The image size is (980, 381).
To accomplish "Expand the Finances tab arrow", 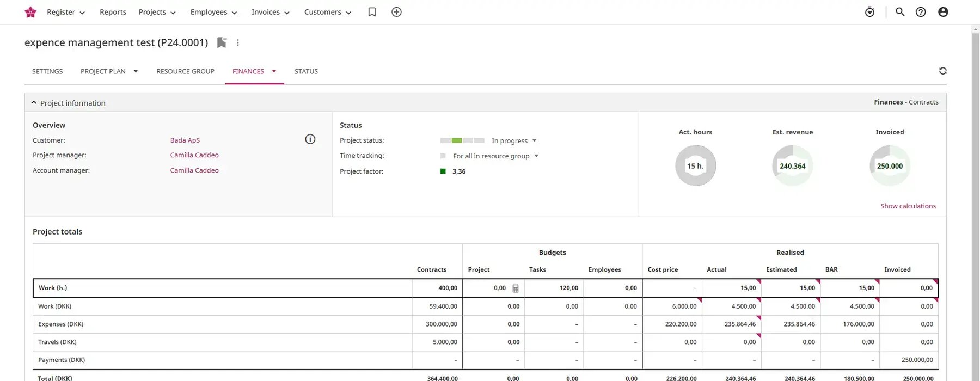I will pyautogui.click(x=274, y=71).
